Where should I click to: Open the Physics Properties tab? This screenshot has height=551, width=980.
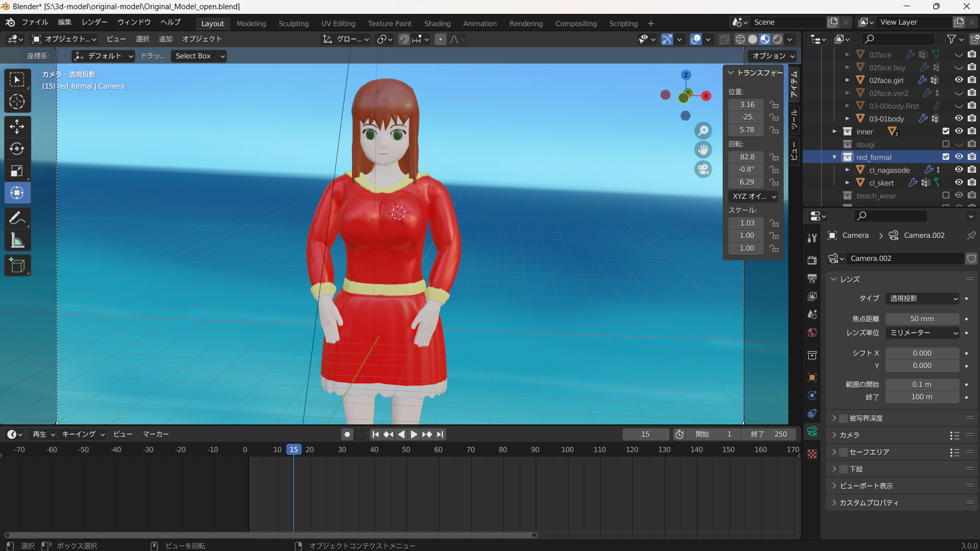[x=812, y=395]
